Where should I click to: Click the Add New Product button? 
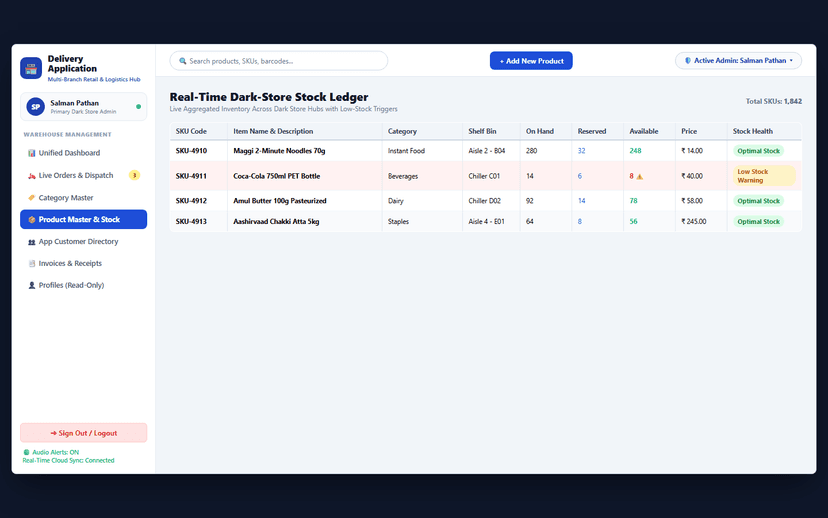pos(531,61)
